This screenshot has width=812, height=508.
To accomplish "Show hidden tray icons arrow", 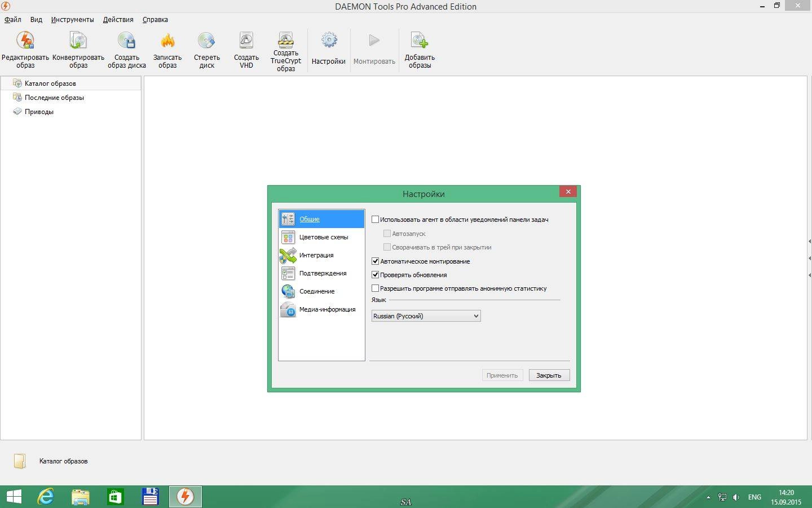I will (708, 497).
